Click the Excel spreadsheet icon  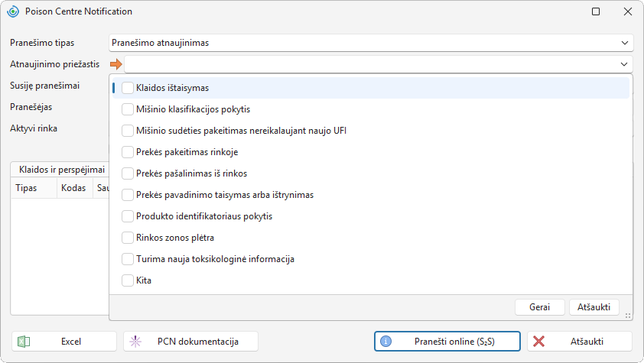pyautogui.click(x=24, y=342)
